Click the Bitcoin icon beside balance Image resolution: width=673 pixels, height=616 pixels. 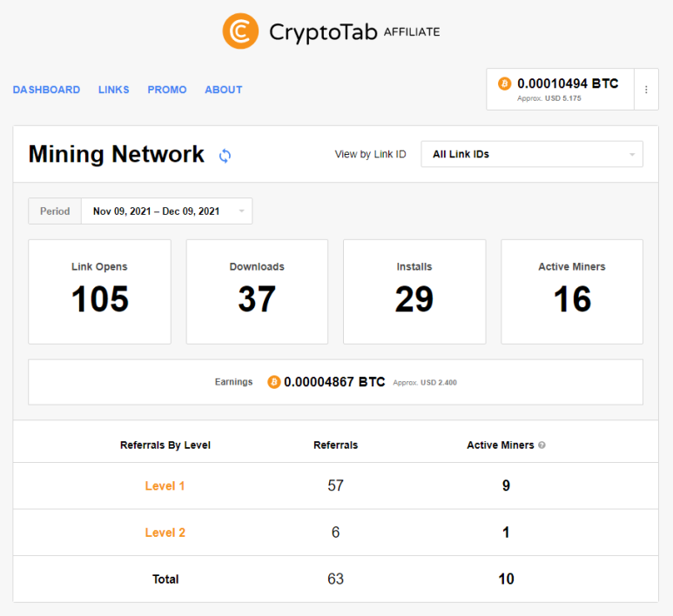(x=504, y=84)
